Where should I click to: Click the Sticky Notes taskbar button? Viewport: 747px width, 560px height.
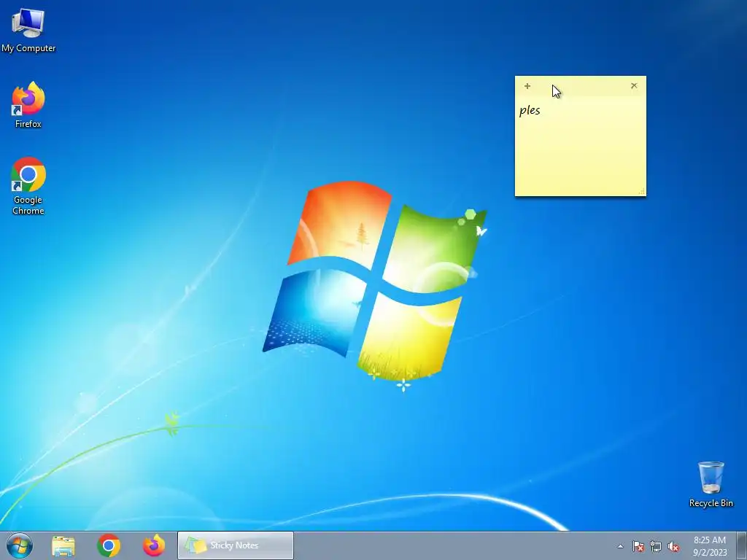(236, 545)
